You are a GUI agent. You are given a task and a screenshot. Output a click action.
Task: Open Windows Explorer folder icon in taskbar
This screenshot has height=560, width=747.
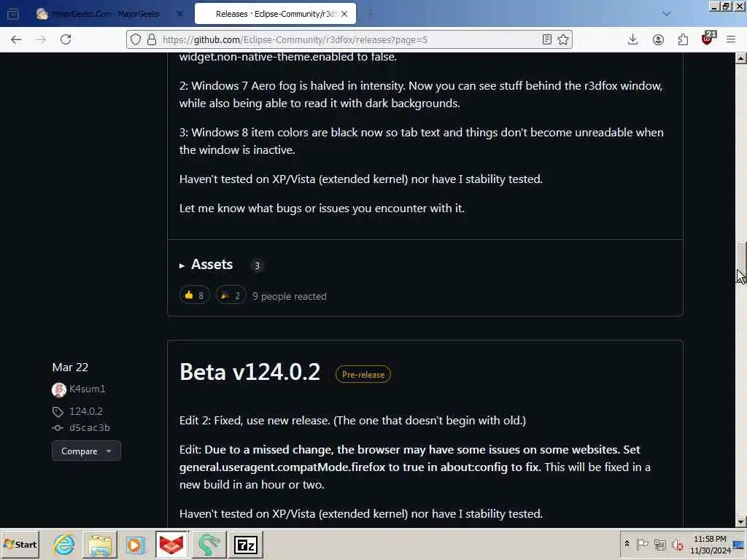99,544
